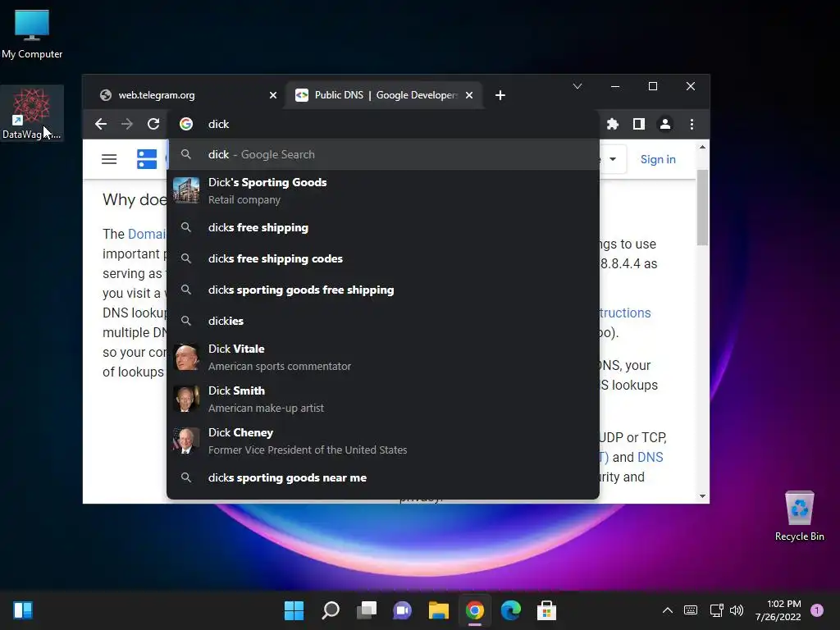Open the Widgets panel icon
The width and height of the screenshot is (840, 630).
(23, 610)
